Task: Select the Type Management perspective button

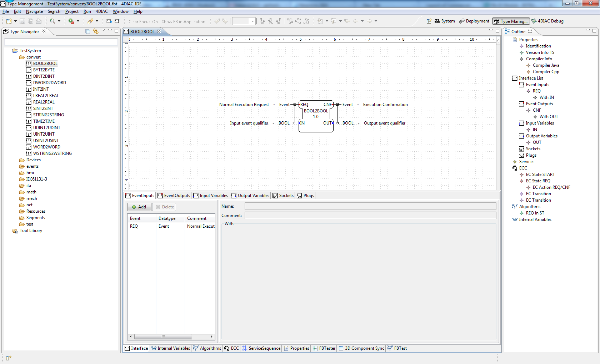Action: click(x=511, y=21)
